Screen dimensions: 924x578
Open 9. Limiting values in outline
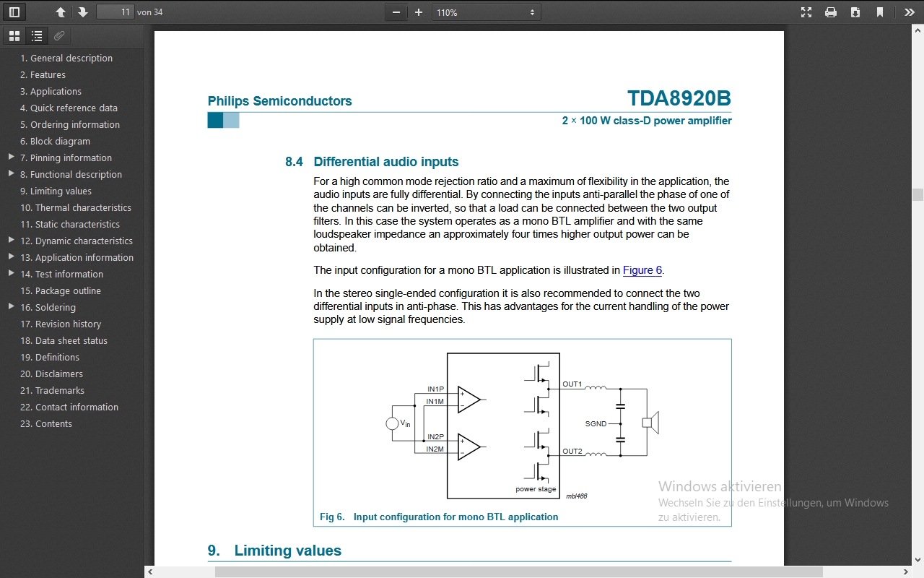56,191
